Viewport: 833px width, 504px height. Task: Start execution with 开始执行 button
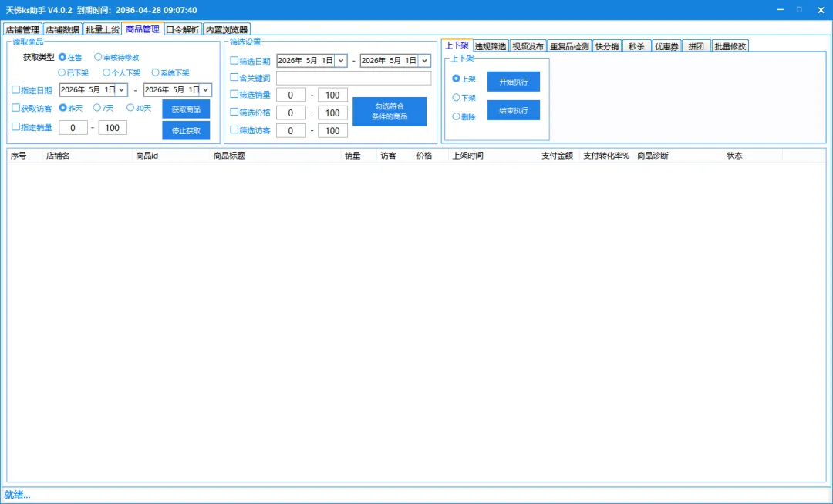(x=514, y=82)
